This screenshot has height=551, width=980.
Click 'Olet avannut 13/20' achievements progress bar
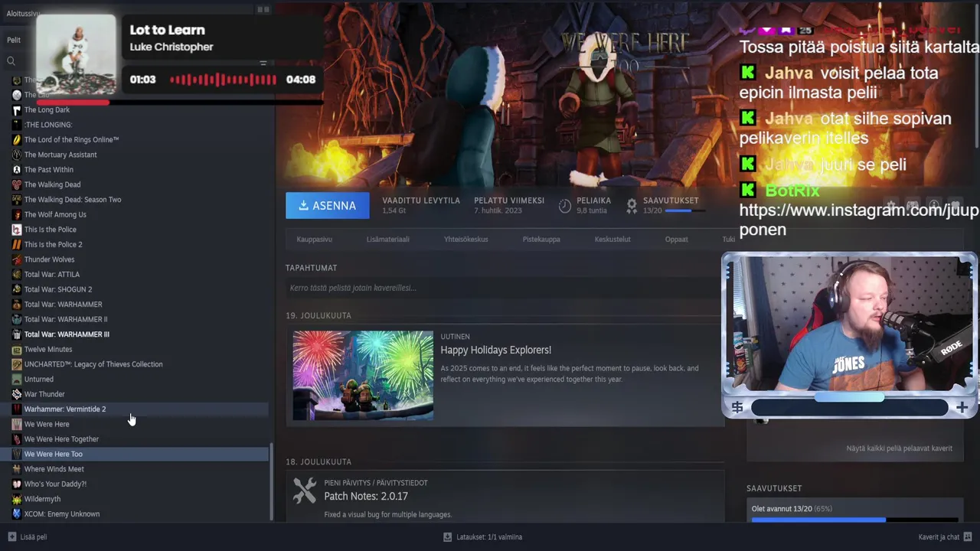pyautogui.click(x=854, y=520)
